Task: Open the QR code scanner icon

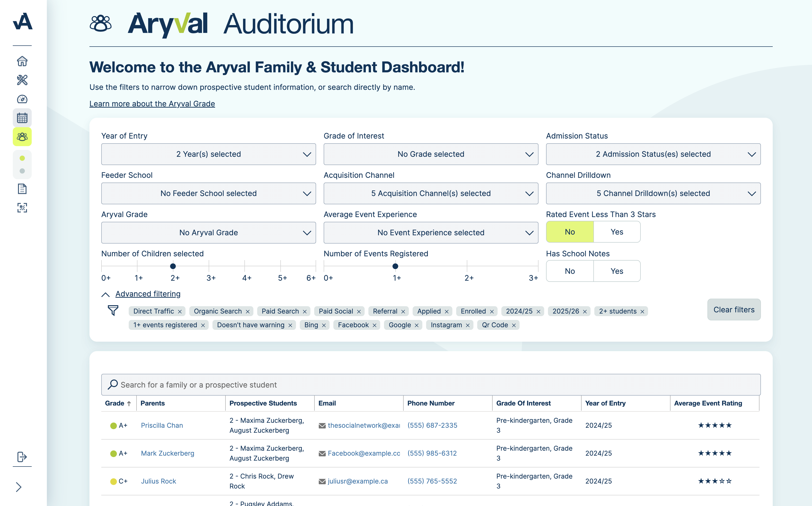Action: [x=22, y=208]
